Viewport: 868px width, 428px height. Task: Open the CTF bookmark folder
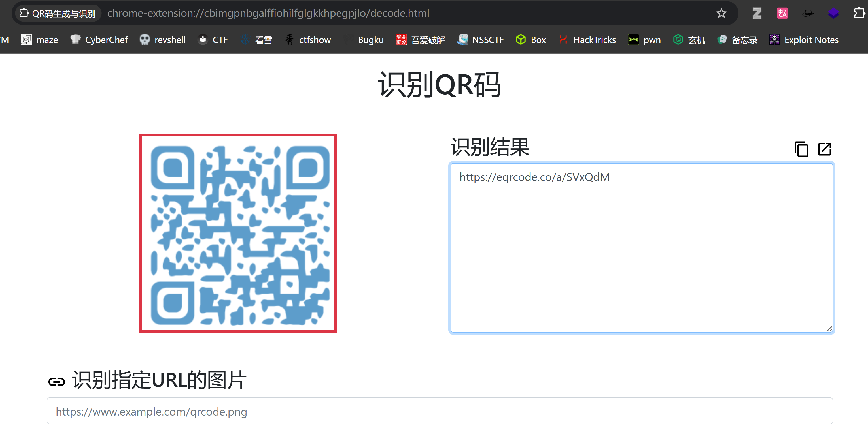213,40
